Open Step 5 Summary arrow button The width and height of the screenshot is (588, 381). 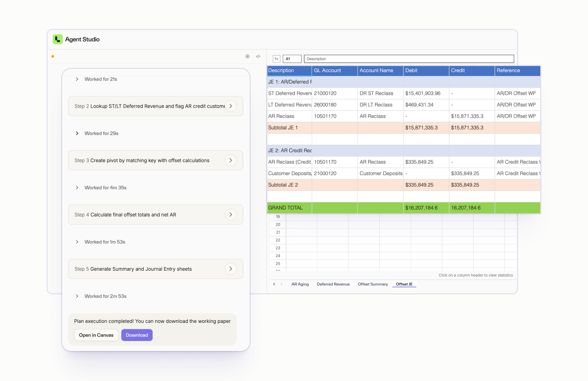pyautogui.click(x=231, y=269)
